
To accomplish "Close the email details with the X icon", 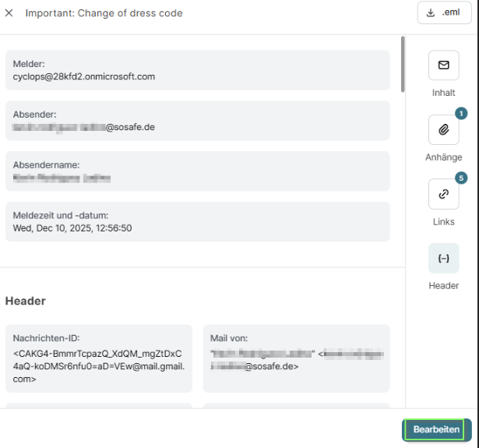I will click(x=9, y=13).
